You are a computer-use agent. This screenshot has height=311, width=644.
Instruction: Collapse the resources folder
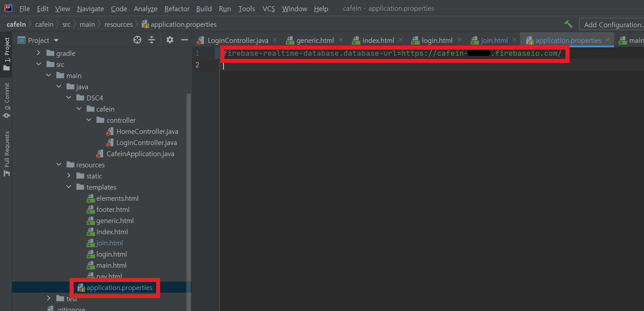click(x=59, y=165)
